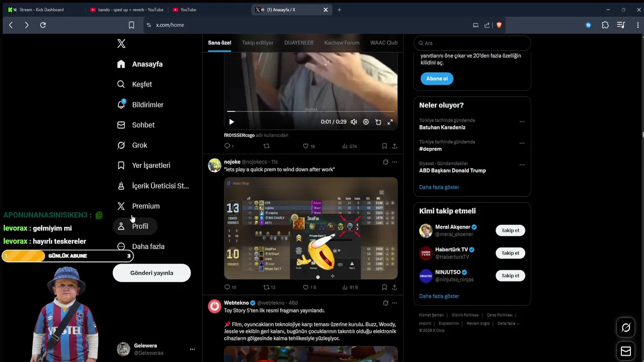Switch to Stream - Kick Dashboard tab

(41, 10)
